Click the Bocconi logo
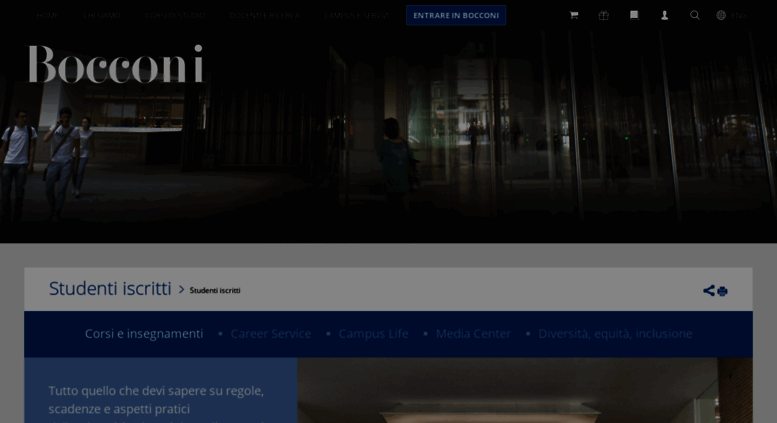 coord(115,64)
